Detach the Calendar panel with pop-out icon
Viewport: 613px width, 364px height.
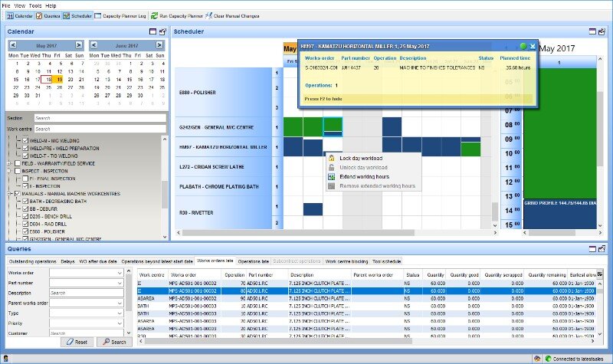[x=152, y=31]
